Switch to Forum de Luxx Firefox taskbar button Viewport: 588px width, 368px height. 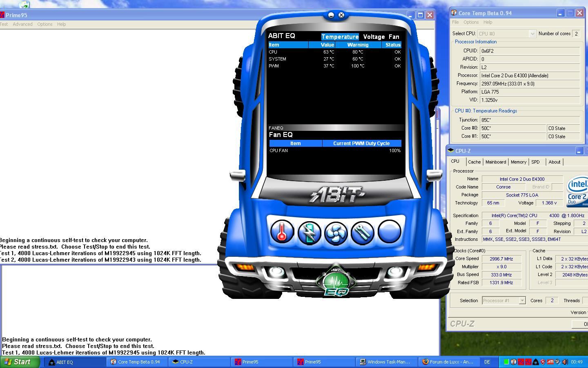pyautogui.click(x=449, y=362)
